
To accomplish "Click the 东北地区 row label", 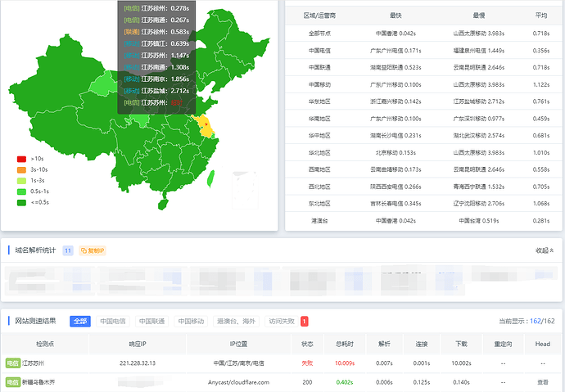I will pyautogui.click(x=319, y=204).
